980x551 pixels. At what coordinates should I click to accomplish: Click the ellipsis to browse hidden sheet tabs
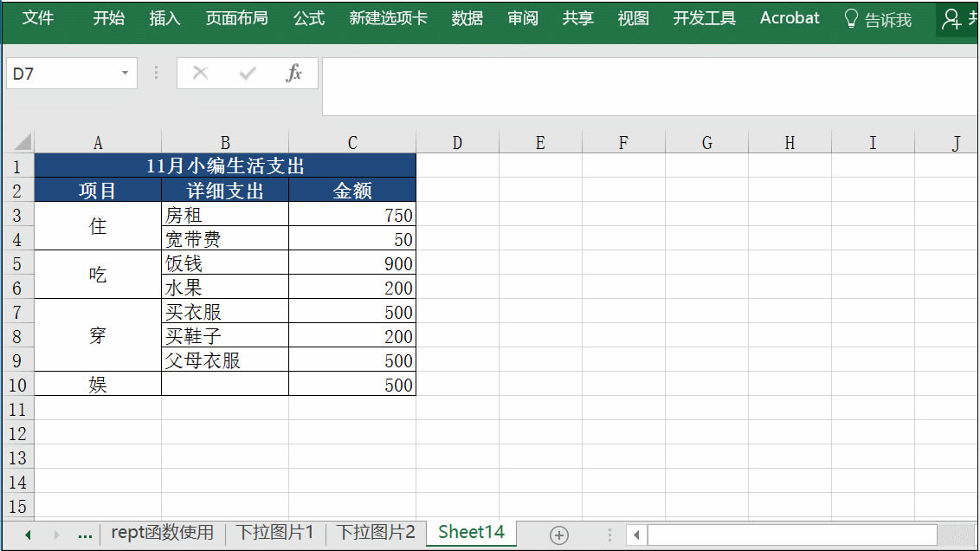[x=85, y=534]
